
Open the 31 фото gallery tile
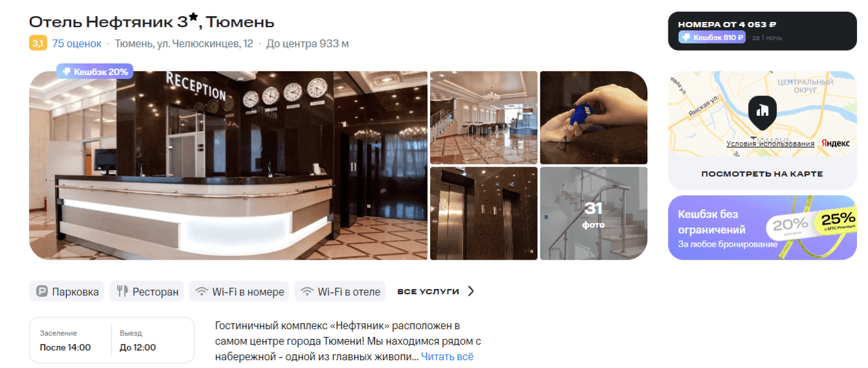click(593, 213)
